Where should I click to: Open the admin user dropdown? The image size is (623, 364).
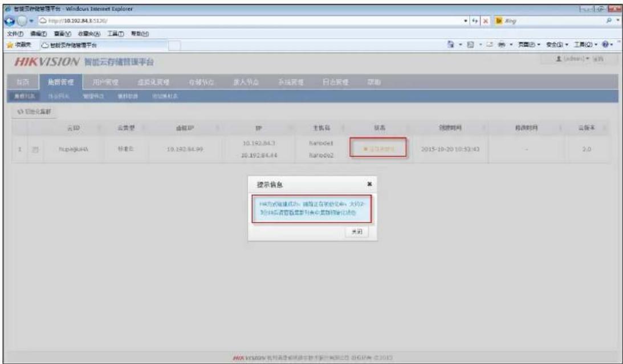tap(572, 59)
